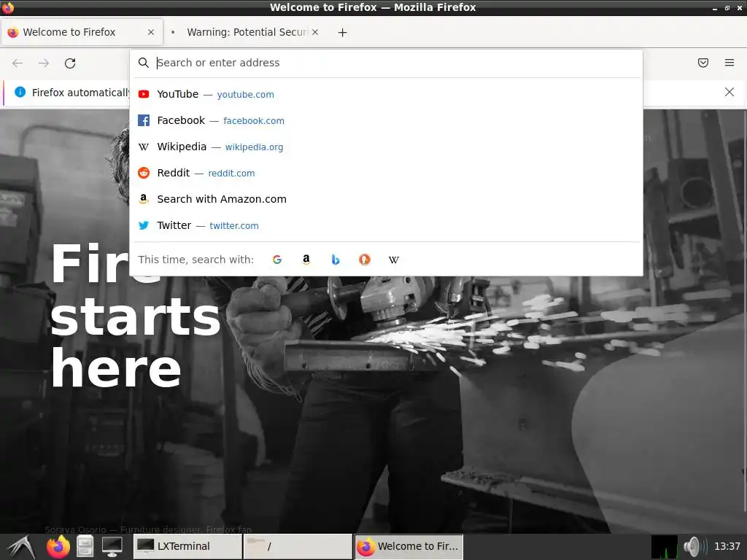This screenshot has height=560, width=747.
Task: Click the YouTube favicon in suggestions
Action: (x=144, y=94)
